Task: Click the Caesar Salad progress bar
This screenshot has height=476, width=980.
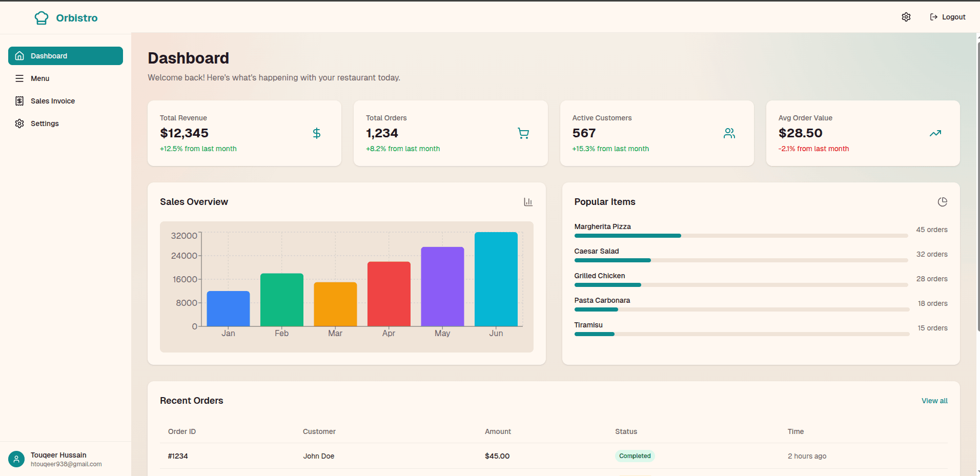Action: (741, 260)
